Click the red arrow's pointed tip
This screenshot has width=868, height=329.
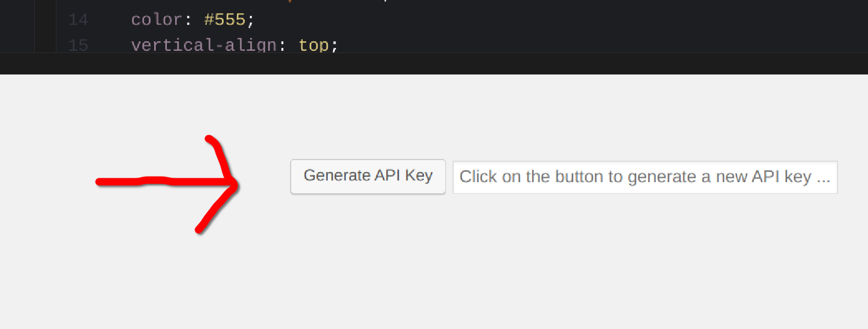236,184
